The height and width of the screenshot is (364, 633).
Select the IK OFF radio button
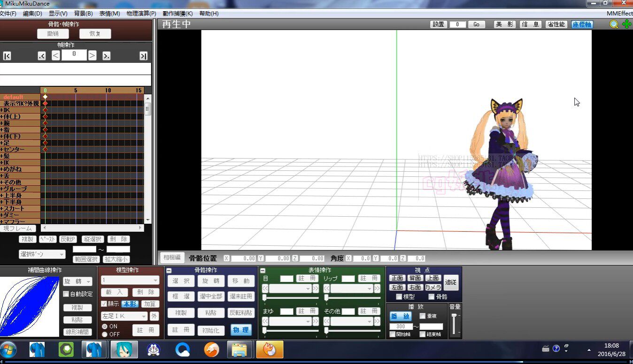click(105, 334)
